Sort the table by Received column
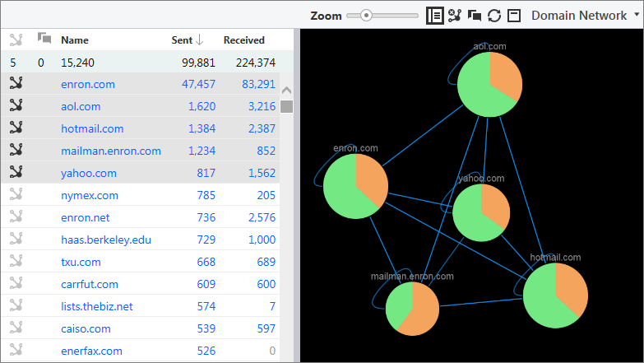Viewport: 644px width, 363px height. coord(243,40)
